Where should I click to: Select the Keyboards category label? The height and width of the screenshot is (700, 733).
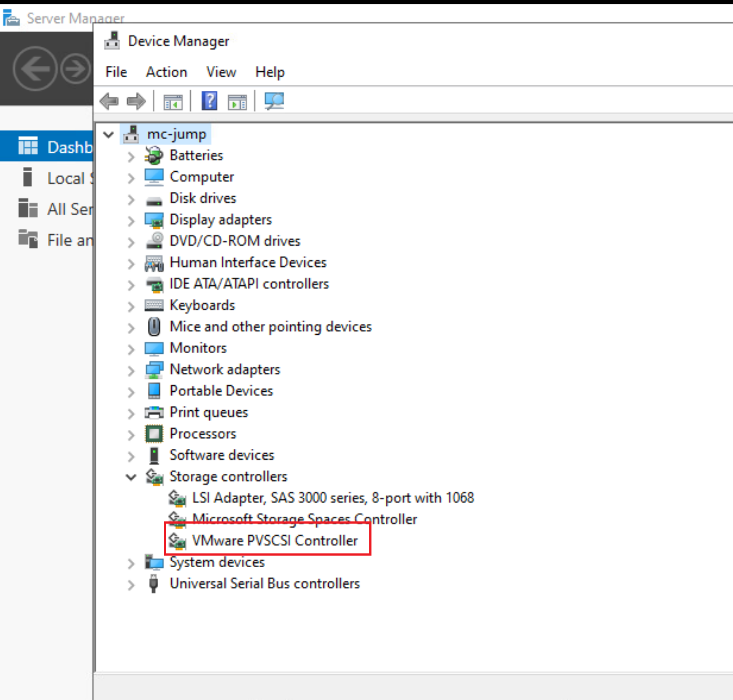pos(202,305)
